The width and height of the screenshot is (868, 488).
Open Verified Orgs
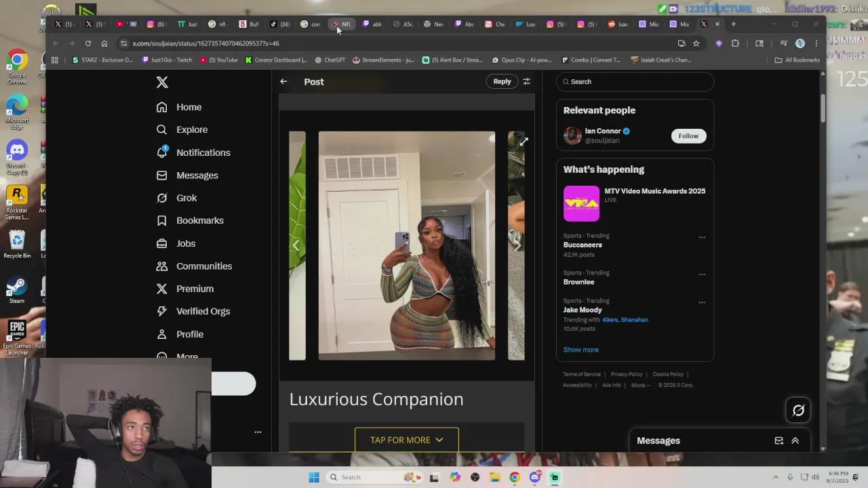coord(193,311)
